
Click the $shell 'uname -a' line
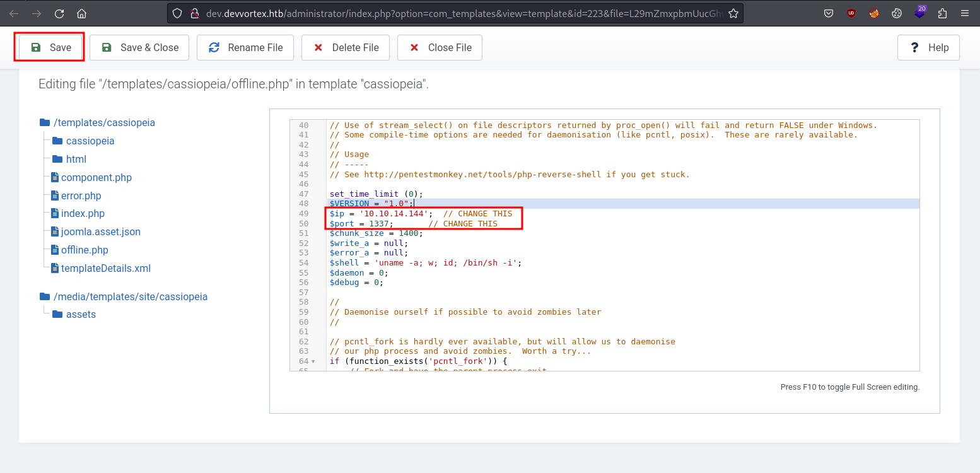[426, 262]
